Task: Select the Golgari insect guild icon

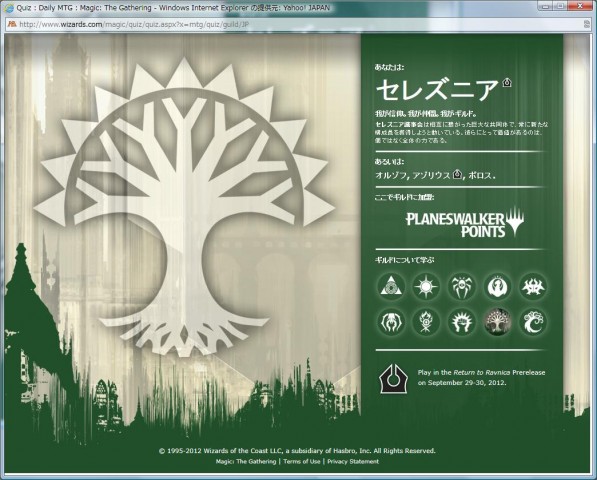Action: coord(390,322)
